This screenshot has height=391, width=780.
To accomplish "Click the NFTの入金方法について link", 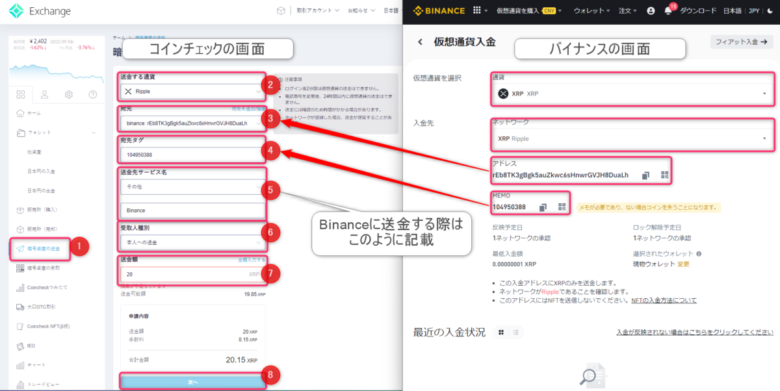I will point(664,300).
